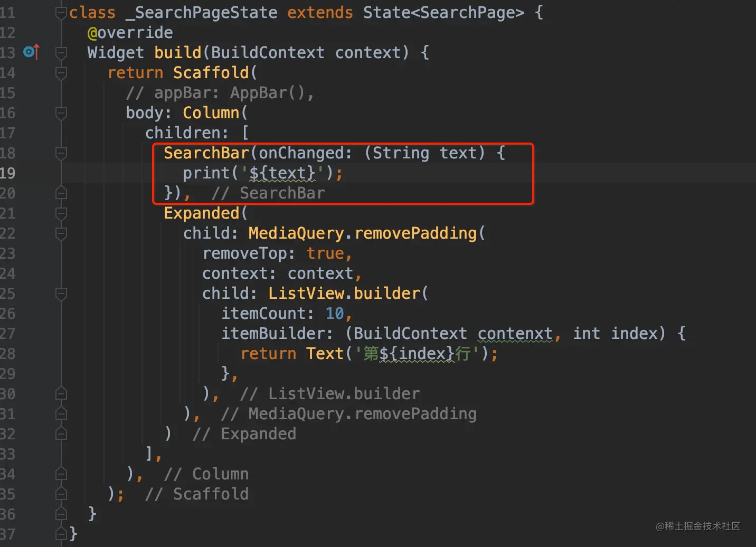Click the return keyword on line 28

coord(268,354)
